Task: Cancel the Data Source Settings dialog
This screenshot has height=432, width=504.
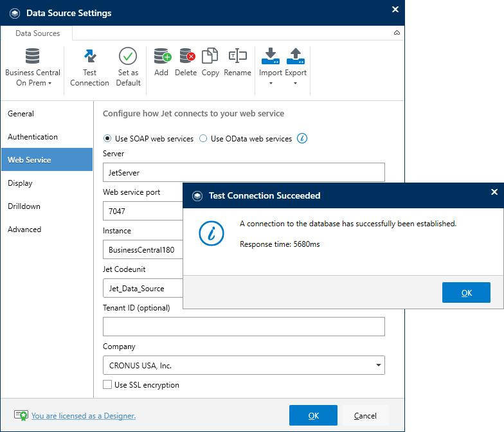Action: pyautogui.click(x=365, y=415)
